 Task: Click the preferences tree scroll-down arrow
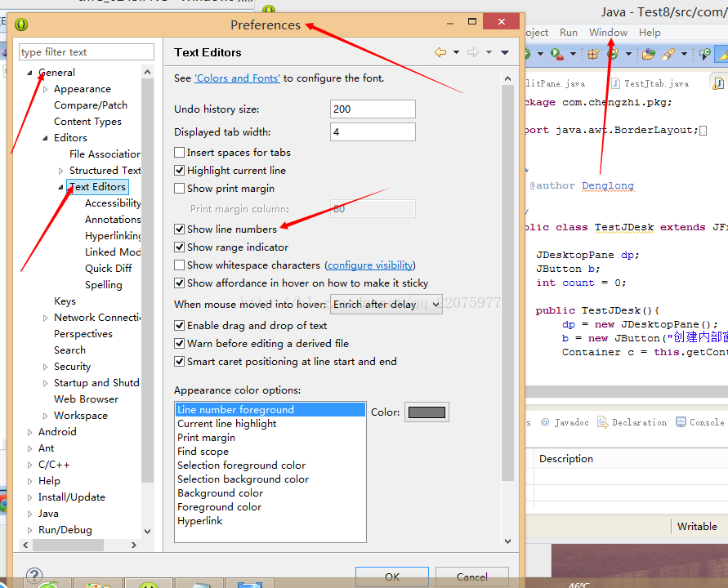click(x=148, y=532)
